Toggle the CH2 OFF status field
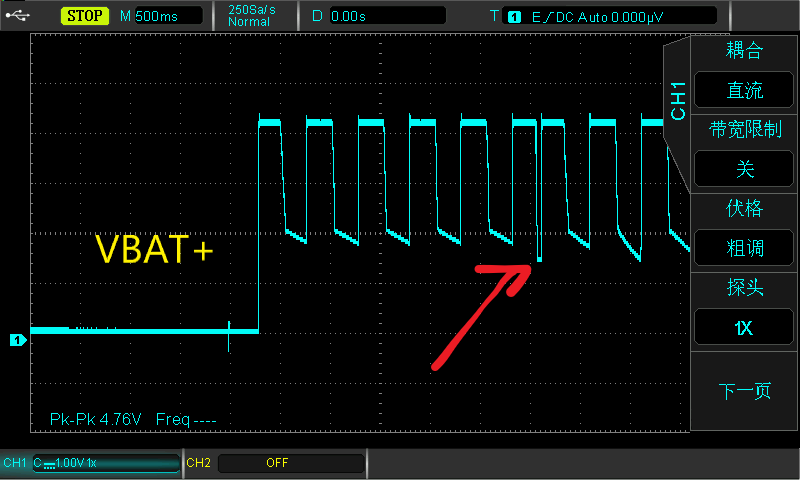This screenshot has width=800, height=480. click(291, 463)
